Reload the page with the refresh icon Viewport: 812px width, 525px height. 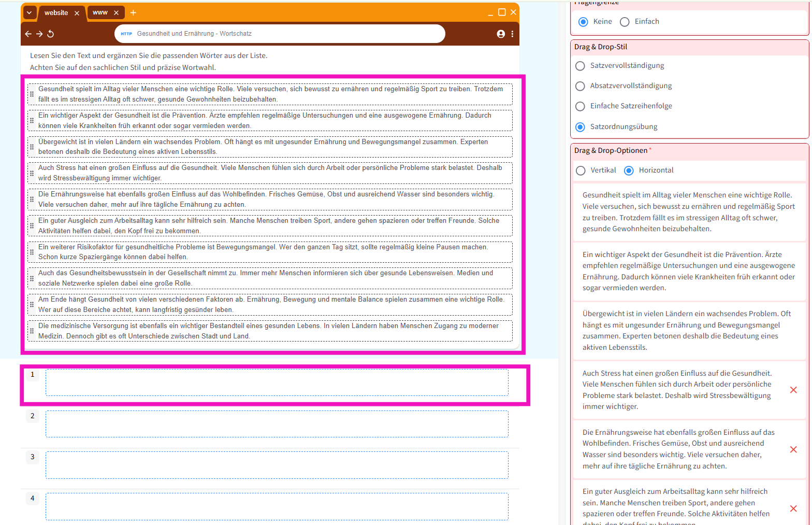pos(51,34)
